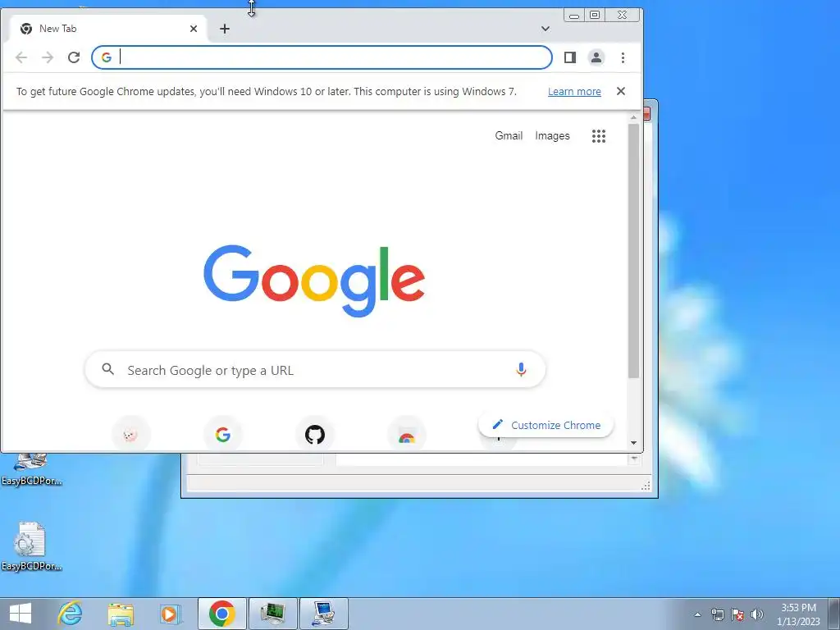
Task: Open Chrome side panel
Action: pos(570,57)
